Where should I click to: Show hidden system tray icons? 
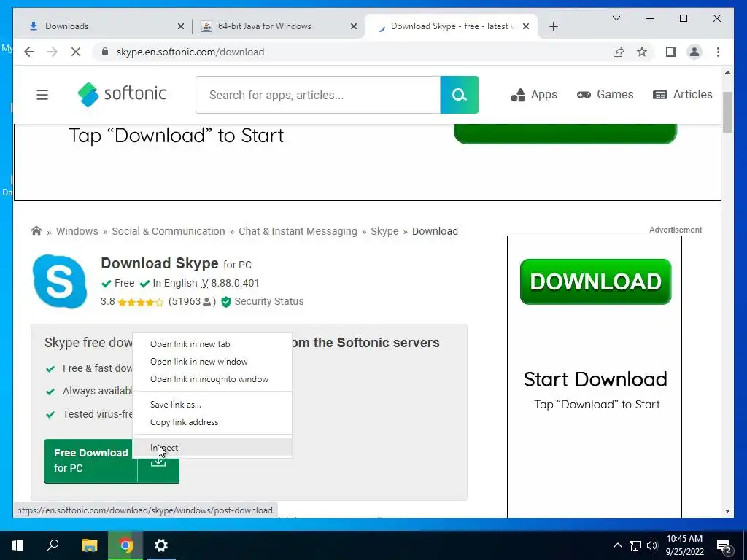click(x=617, y=545)
